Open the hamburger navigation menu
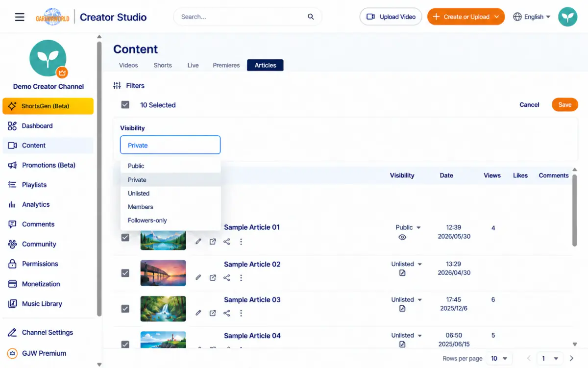The width and height of the screenshot is (588, 368). [x=20, y=17]
